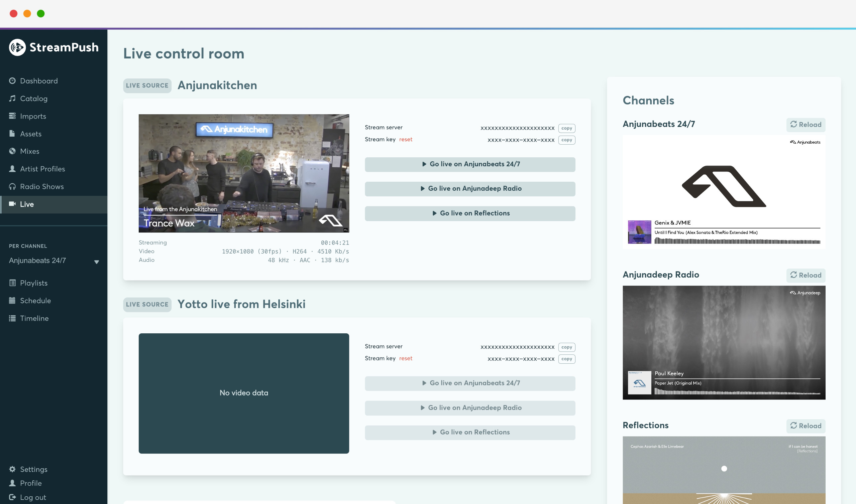Open the Imports section
856x504 pixels.
click(33, 116)
